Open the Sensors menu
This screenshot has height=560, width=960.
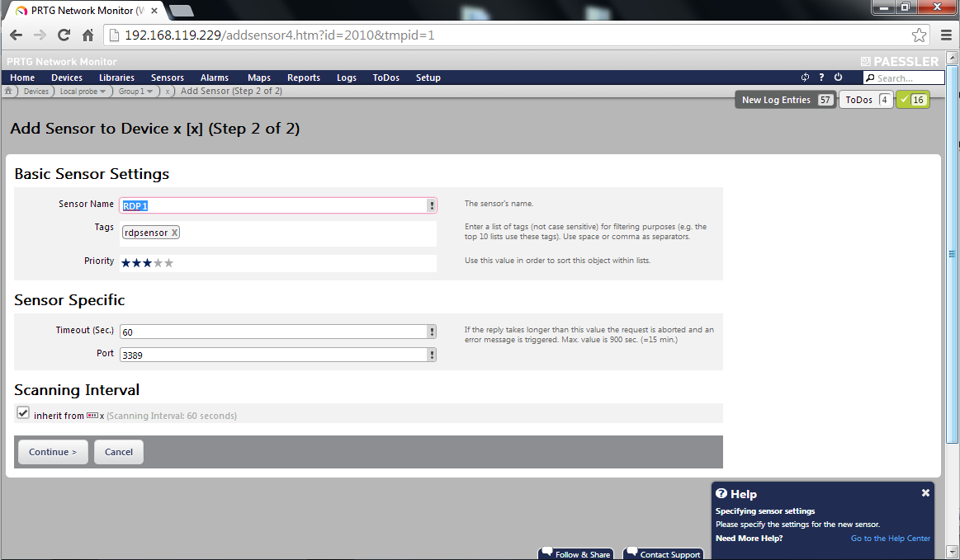pyautogui.click(x=167, y=78)
